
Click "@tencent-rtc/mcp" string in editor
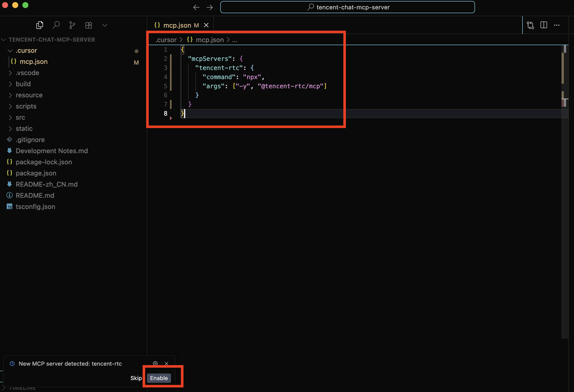[290, 86]
